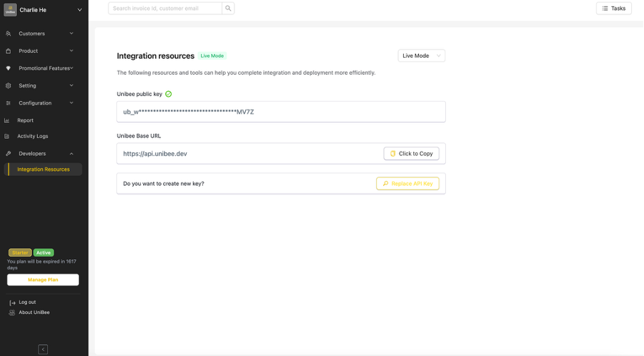Expand the Product menu chevron
The height and width of the screenshot is (356, 644).
pyautogui.click(x=71, y=51)
